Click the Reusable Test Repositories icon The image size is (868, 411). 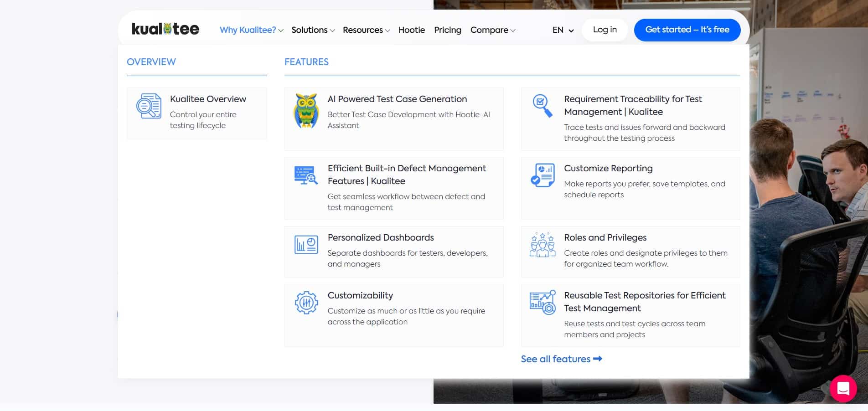tap(542, 303)
